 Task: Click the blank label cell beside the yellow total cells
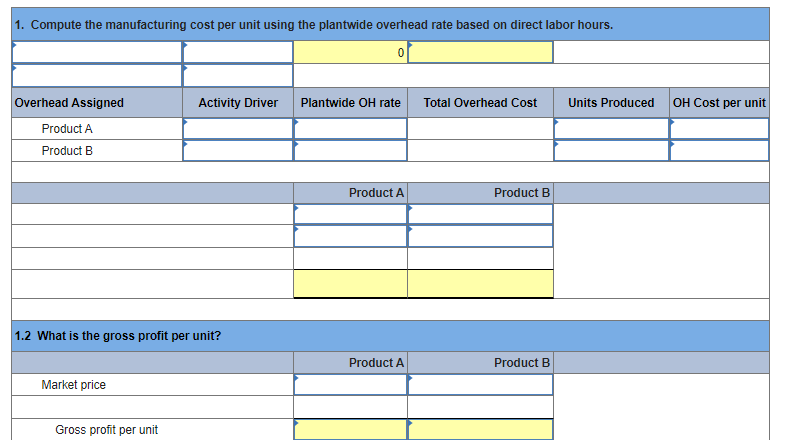[x=153, y=284]
